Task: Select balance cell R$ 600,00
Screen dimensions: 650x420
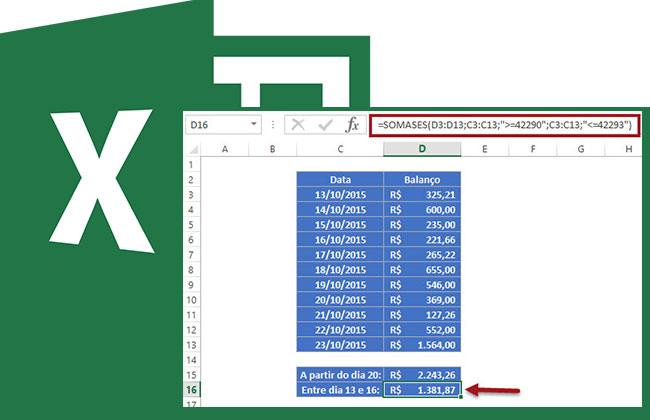Action: point(422,209)
